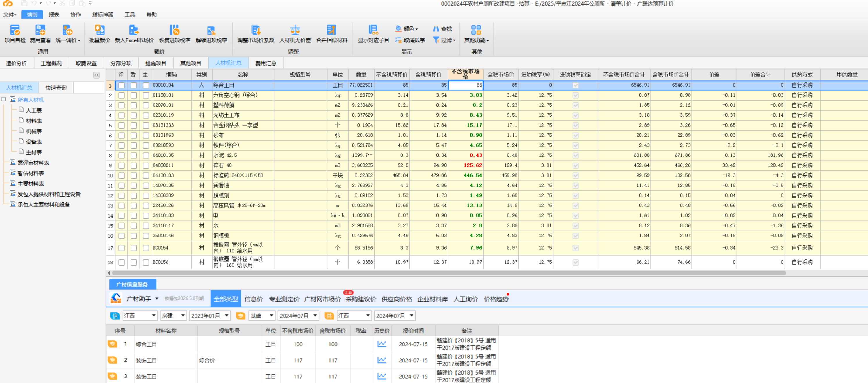This screenshot has width=868, height=383.
Task: Click the 广材助手 logo icon
Action: point(116,298)
